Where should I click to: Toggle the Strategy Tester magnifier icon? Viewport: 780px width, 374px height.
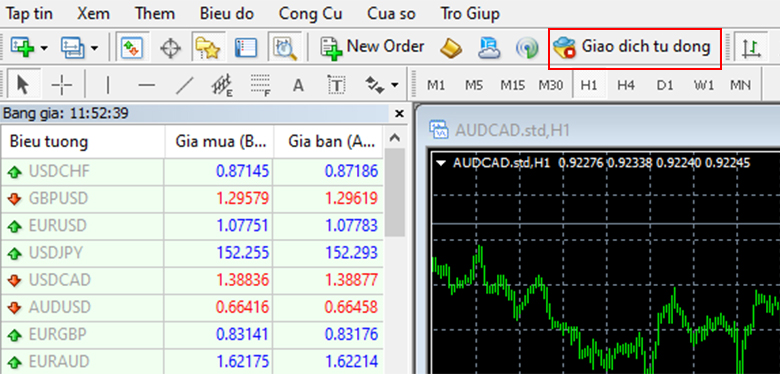click(x=285, y=48)
